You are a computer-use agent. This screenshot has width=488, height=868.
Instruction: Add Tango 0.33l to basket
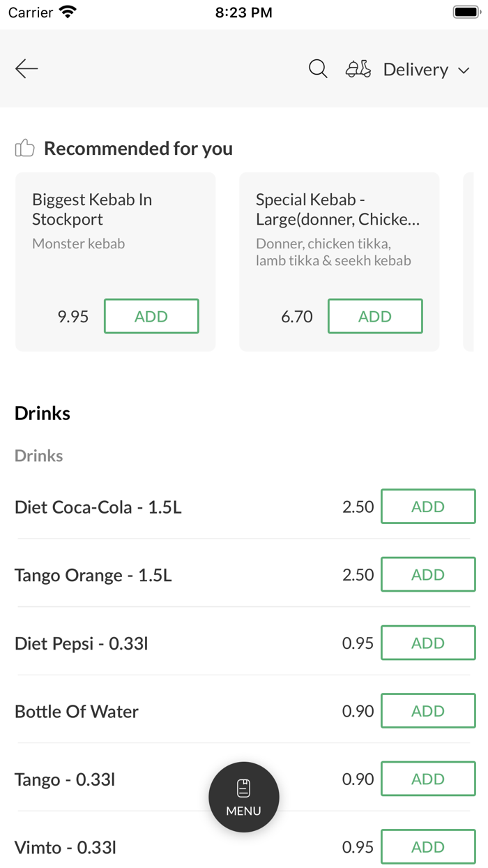click(428, 779)
